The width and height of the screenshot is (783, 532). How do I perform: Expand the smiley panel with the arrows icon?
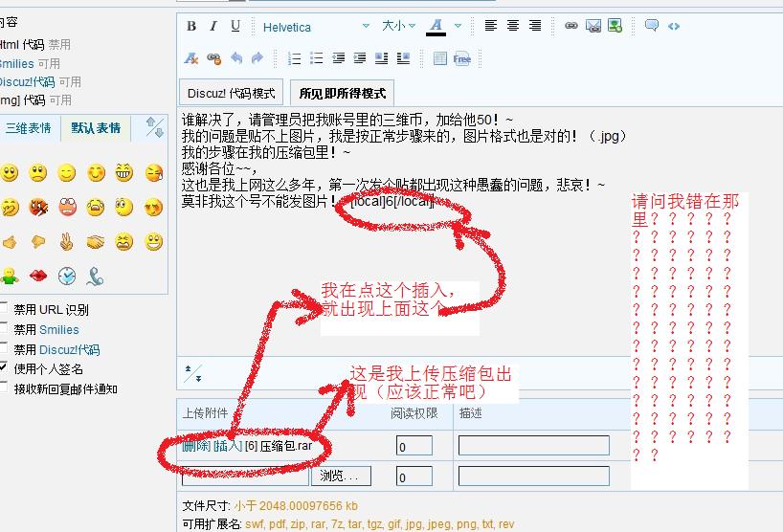coord(155,126)
